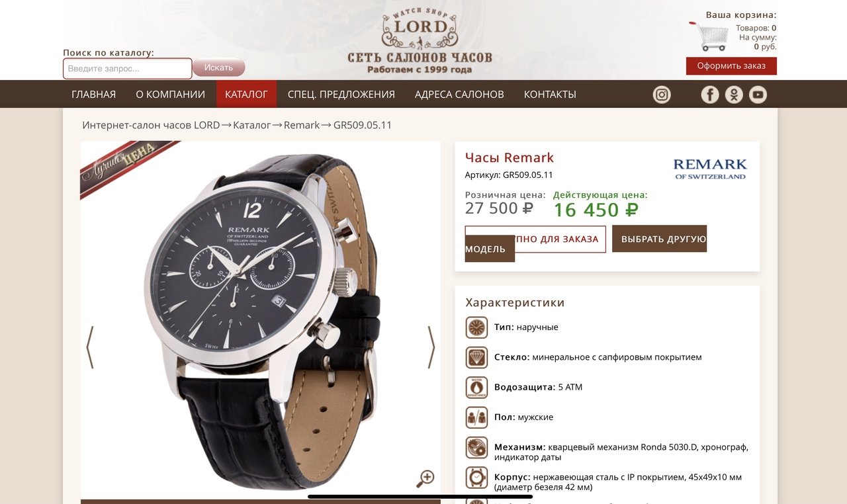The height and width of the screenshot is (504, 847).
Task: Open the Instagram social icon
Action: (662, 95)
